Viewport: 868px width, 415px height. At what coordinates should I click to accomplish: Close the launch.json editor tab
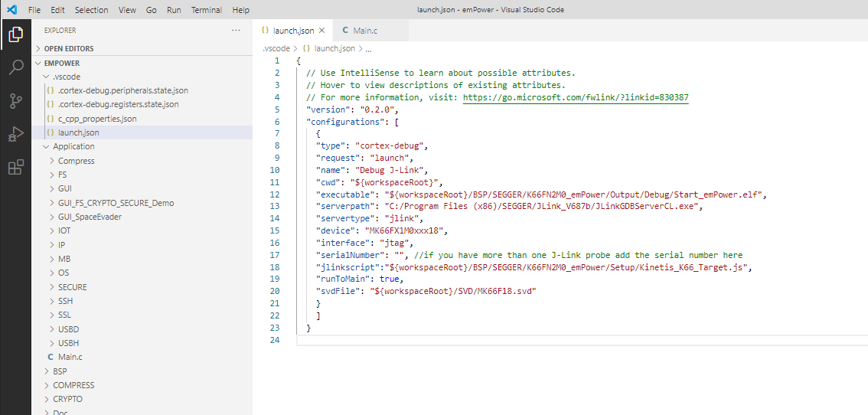pos(322,31)
